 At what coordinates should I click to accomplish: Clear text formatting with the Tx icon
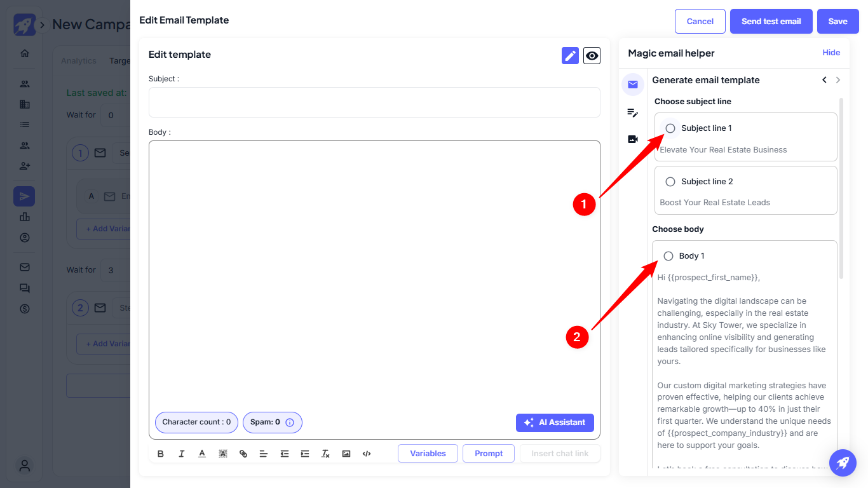[325, 454]
